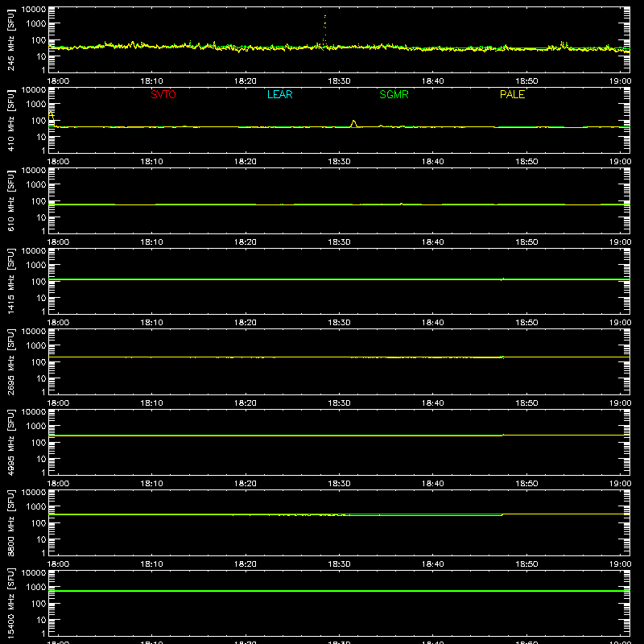
Task: Click the 1000 y-axis label of 410 MHz plot
Action: 36,105
